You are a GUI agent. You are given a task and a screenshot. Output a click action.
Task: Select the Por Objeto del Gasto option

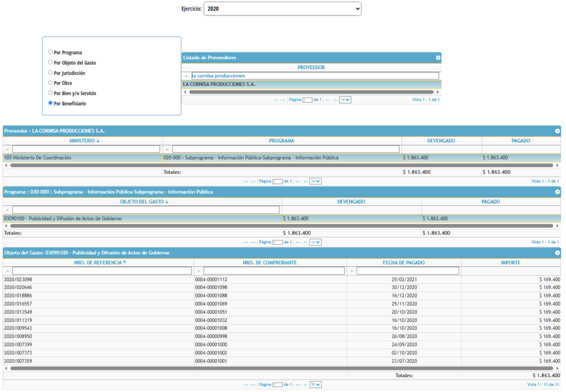tap(51, 62)
